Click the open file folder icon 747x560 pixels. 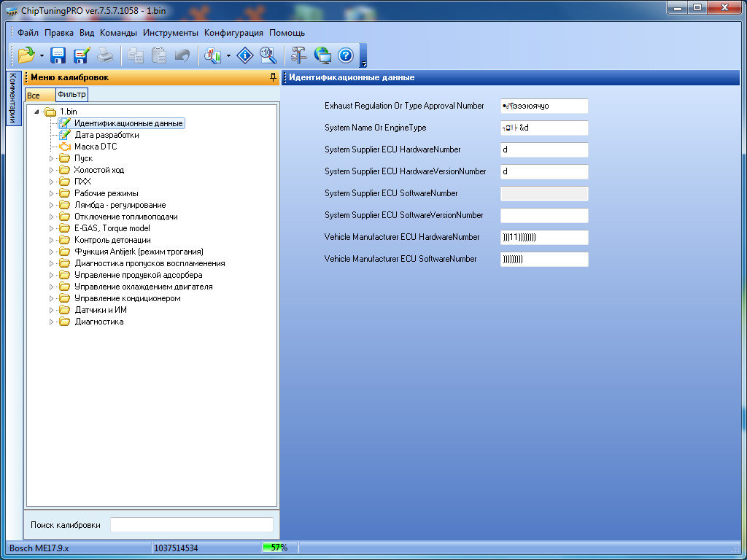26,55
